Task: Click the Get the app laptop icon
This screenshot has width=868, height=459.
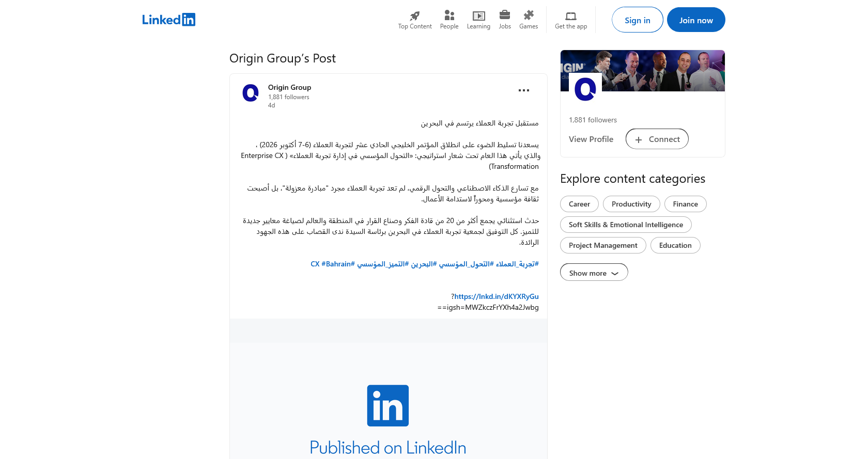Action: tap(571, 16)
